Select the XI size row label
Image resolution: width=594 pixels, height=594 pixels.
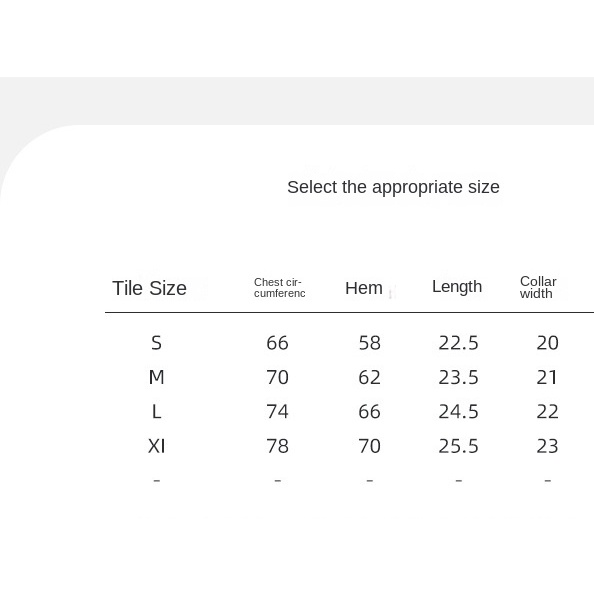click(x=156, y=446)
